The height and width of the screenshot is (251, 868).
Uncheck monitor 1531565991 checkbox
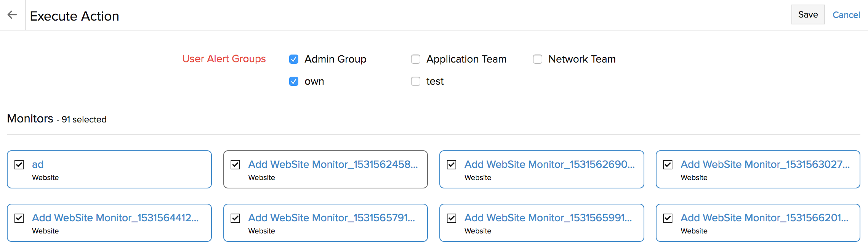coord(452,218)
